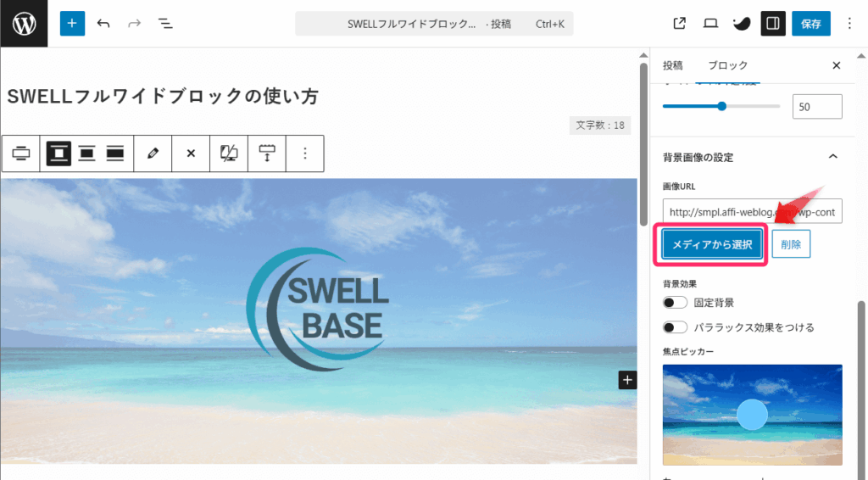Click the メディアから選択 button
The image size is (868, 480).
point(712,244)
